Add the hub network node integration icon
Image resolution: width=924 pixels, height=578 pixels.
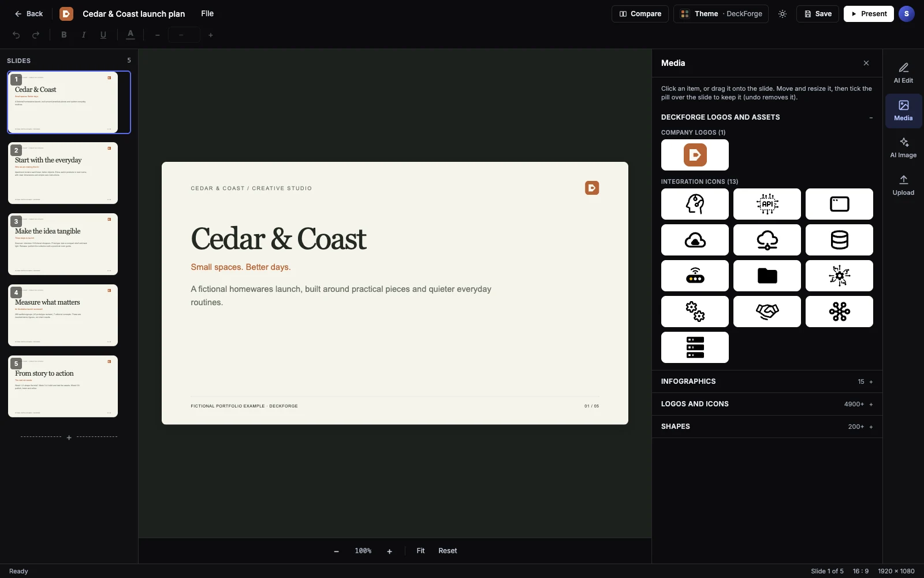click(x=839, y=312)
